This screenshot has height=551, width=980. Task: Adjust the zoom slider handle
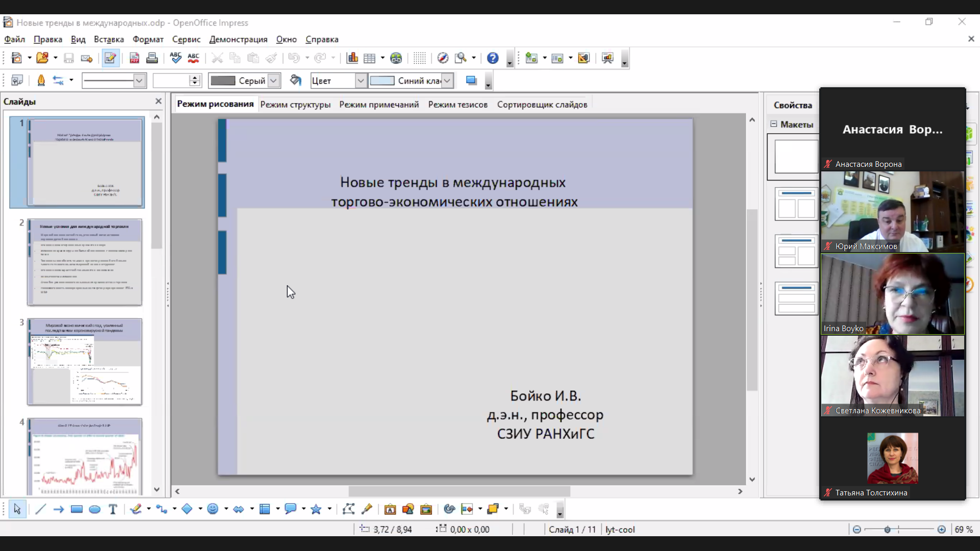[x=888, y=530]
